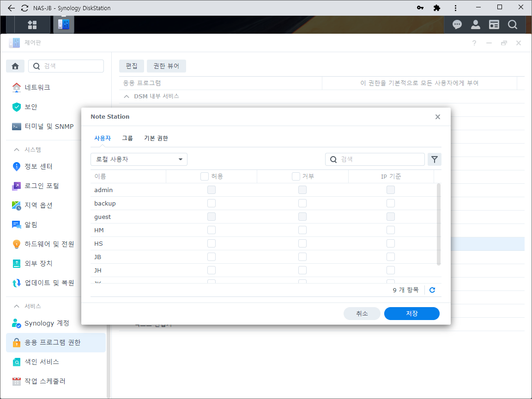Open the DSM main menu grid icon
The width and height of the screenshot is (532, 399).
32,24
